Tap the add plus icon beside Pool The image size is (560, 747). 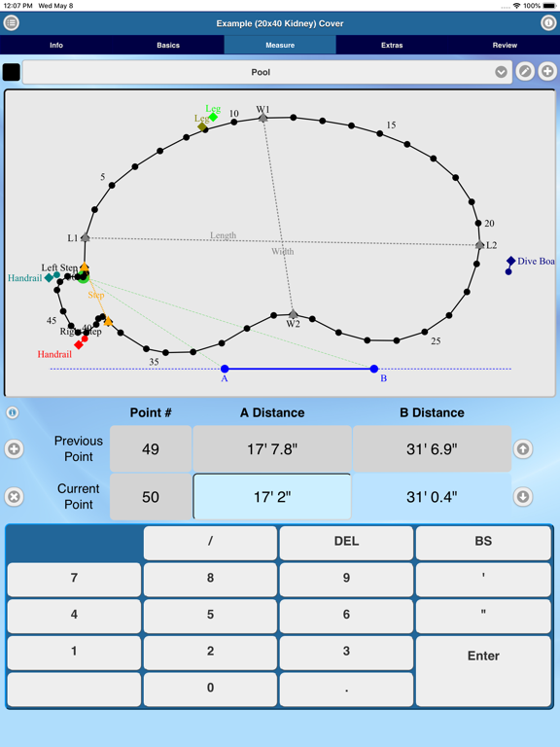tap(547, 72)
